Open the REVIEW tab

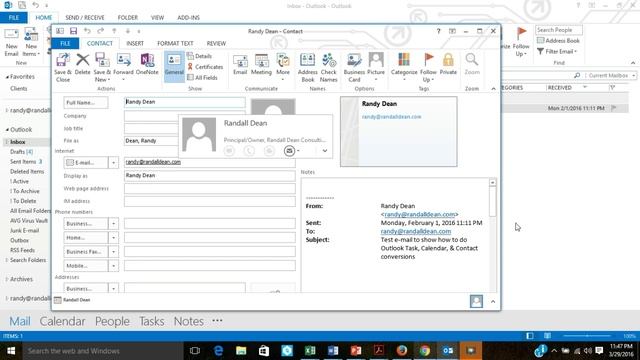click(x=216, y=43)
